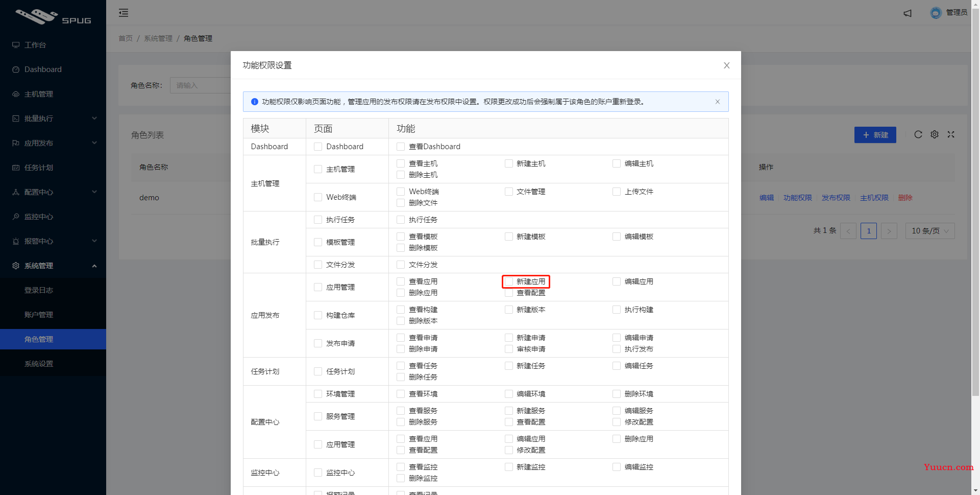Click the 发布权限 link for demo

(x=836, y=198)
